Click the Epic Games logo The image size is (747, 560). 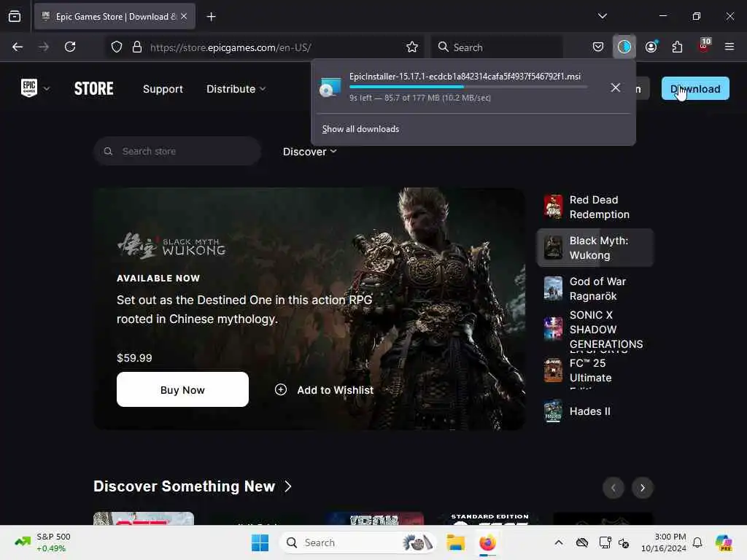click(29, 88)
